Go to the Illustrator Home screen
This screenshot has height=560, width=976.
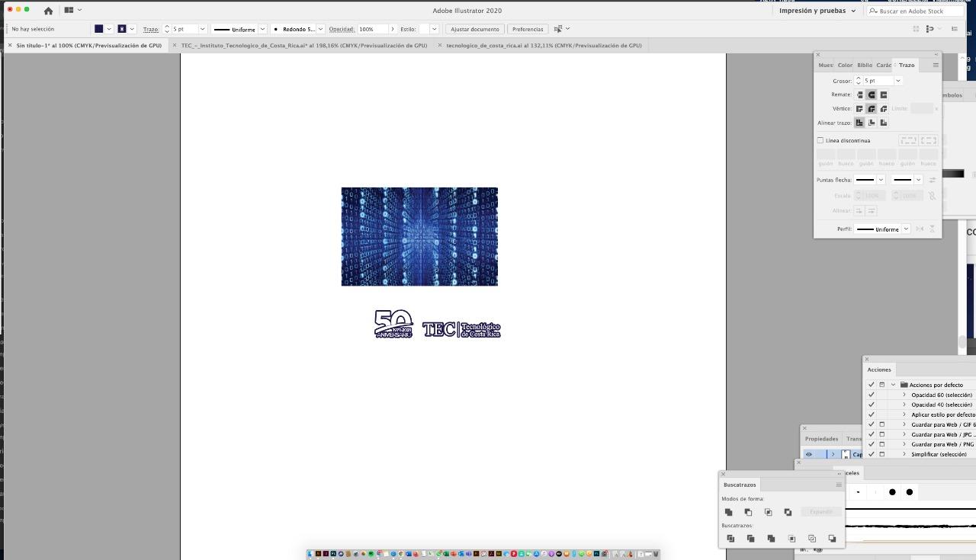tap(48, 11)
